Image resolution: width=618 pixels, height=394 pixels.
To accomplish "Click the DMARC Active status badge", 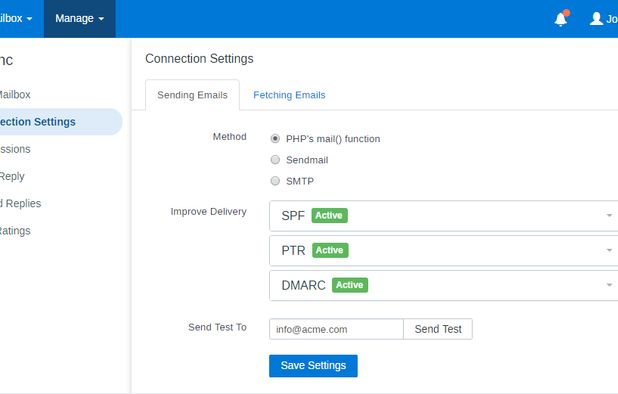I will point(350,285).
